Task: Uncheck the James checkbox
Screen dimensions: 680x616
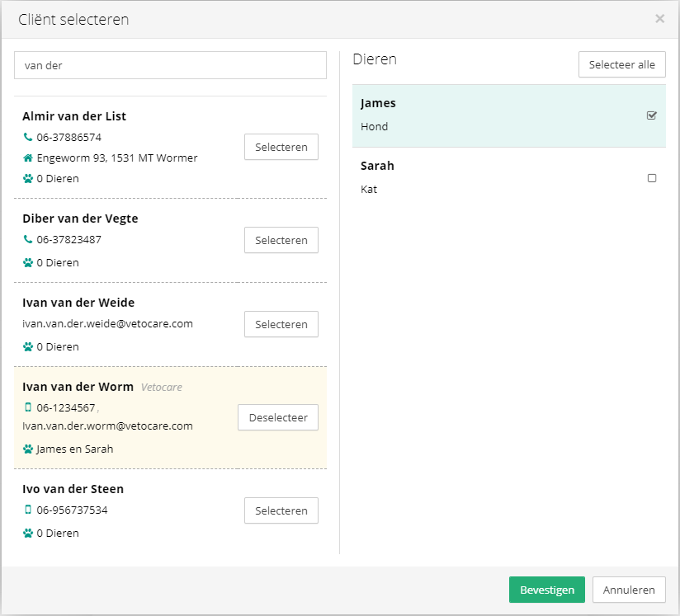Action: coord(651,115)
